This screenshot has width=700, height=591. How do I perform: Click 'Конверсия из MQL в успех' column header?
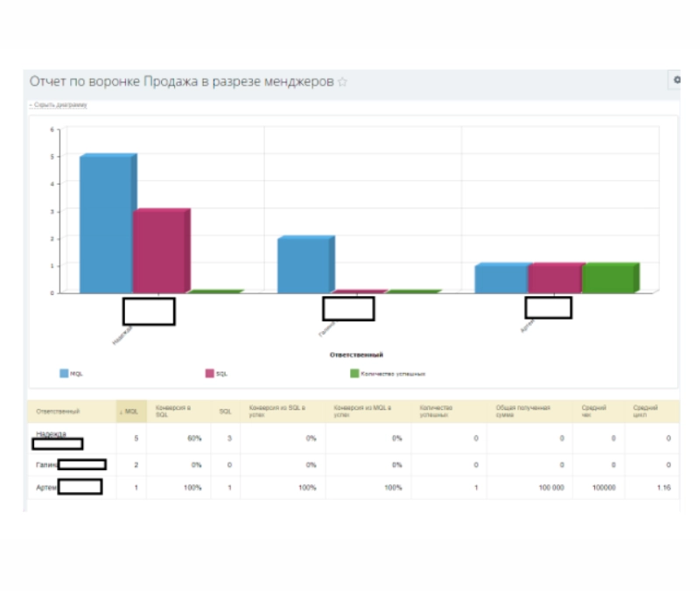tap(362, 411)
